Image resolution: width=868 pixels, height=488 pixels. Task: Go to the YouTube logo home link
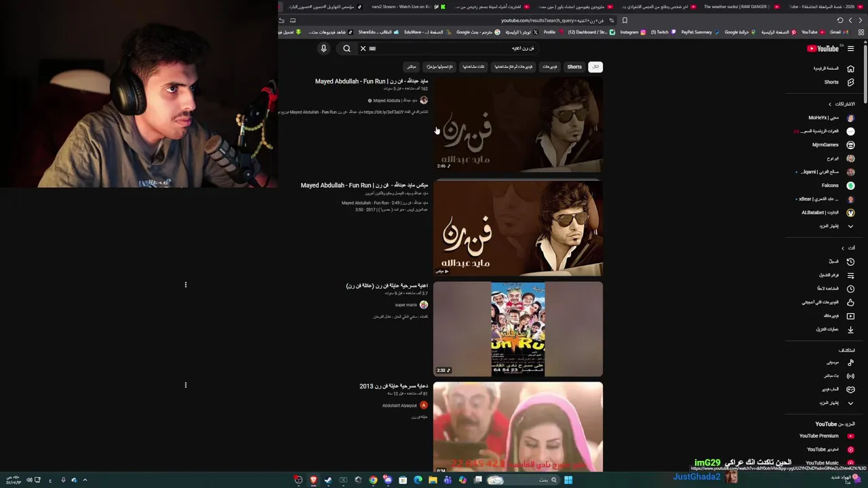point(823,48)
